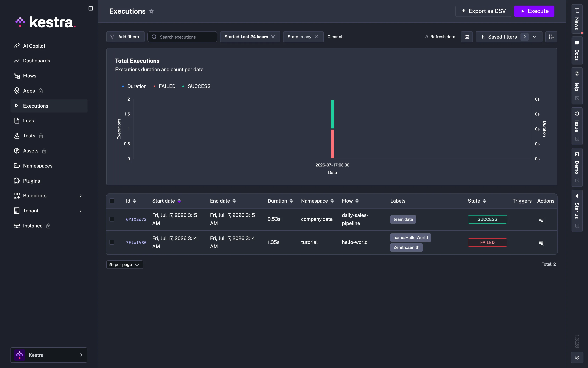The height and width of the screenshot is (368, 588).
Task: Click the green SUCCESS bar segment
Action: pyautogui.click(x=332, y=114)
